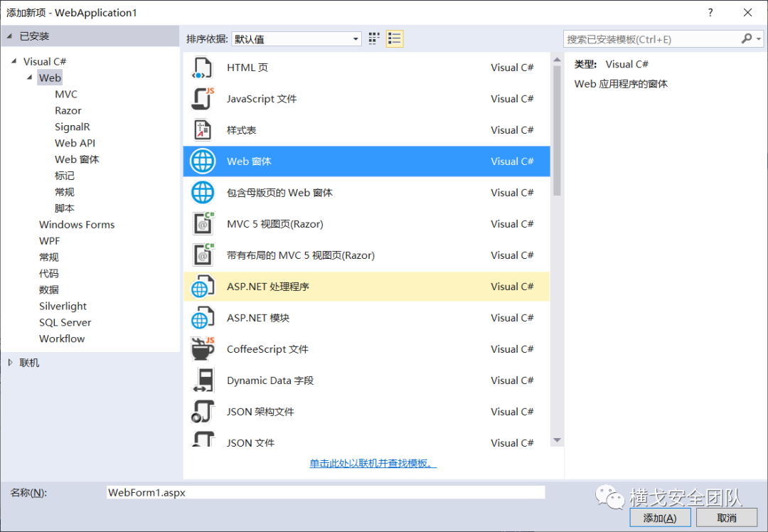
Task: Select the ASP.NET 处理程序 row text
Action: tap(268, 287)
